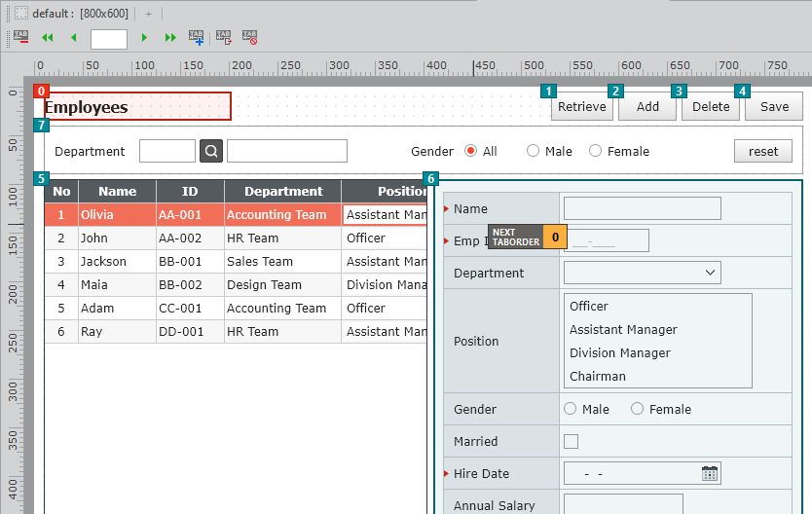Image resolution: width=812 pixels, height=514 pixels.
Task: Tick the Married checkbox
Action: pyautogui.click(x=572, y=442)
